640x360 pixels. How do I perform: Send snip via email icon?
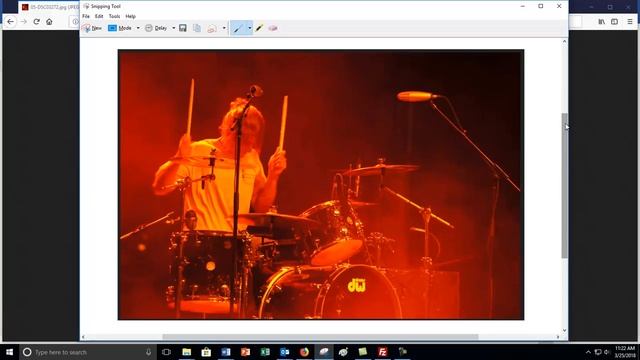pyautogui.click(x=212, y=28)
